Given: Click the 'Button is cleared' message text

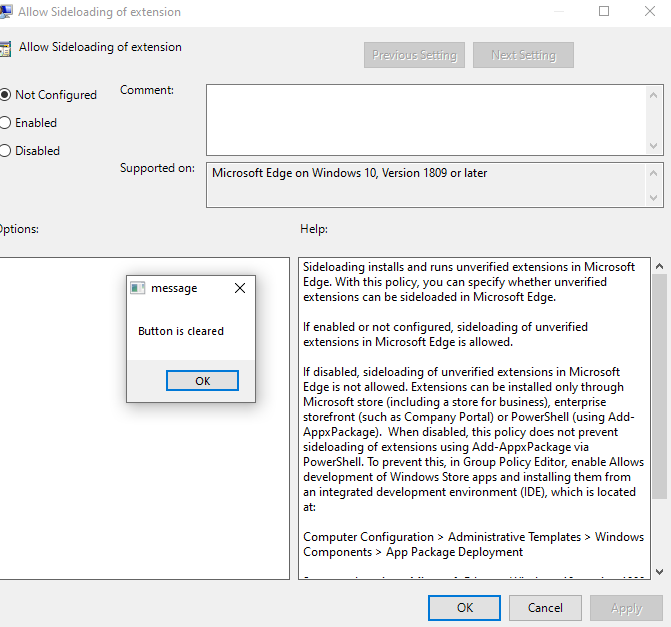Looking at the screenshot, I should pyautogui.click(x=181, y=331).
